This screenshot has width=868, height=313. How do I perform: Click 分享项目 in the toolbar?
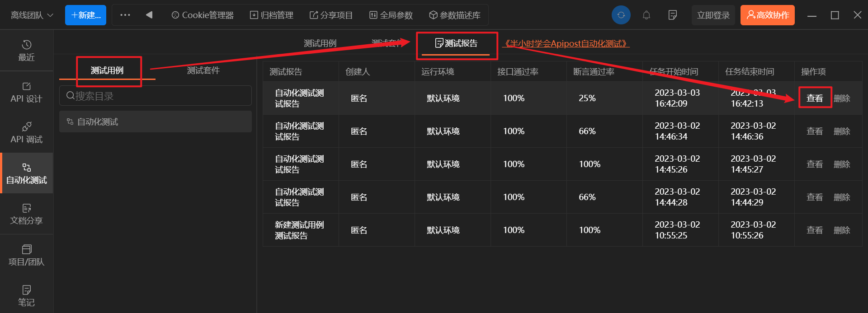coord(331,15)
